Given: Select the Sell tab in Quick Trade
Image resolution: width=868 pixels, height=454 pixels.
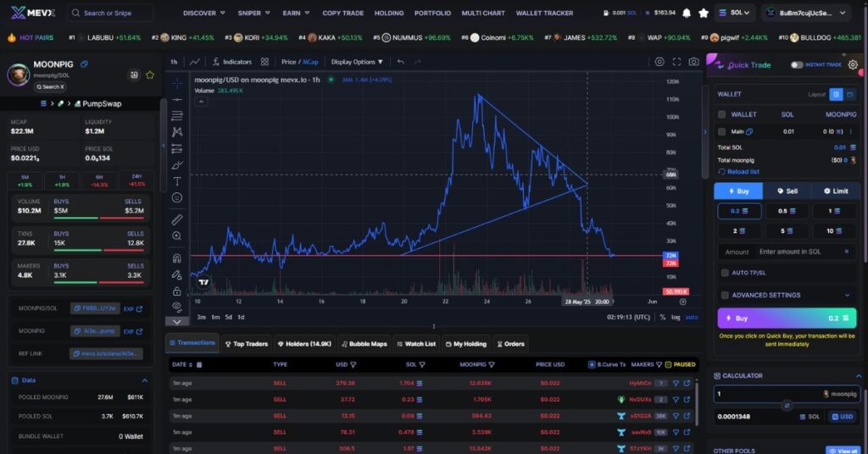Looking at the screenshot, I should [787, 191].
